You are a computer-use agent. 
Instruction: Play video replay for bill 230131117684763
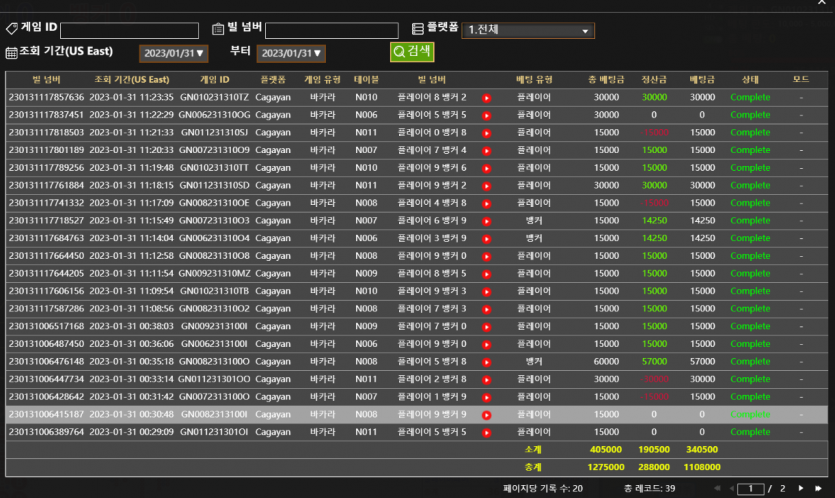[x=486, y=239]
